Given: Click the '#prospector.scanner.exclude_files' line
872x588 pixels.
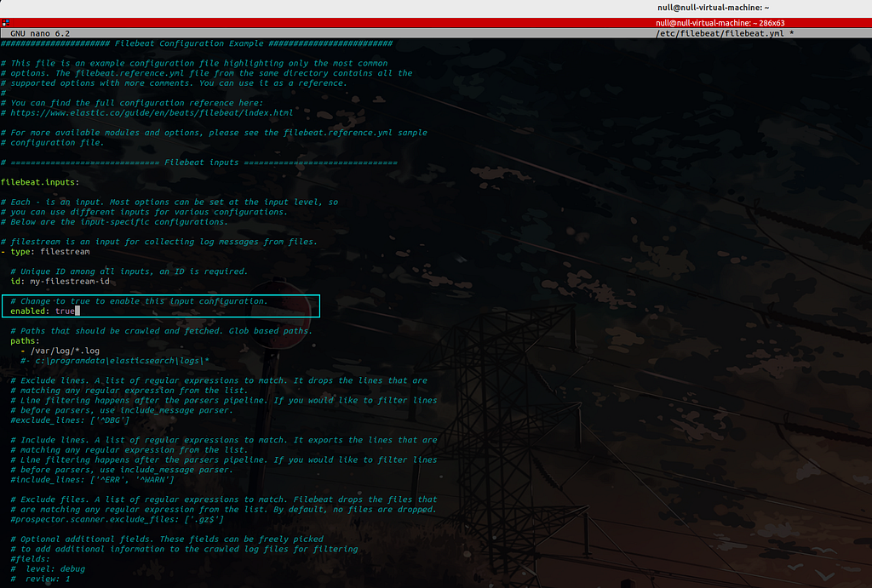Looking at the screenshot, I should click(118, 520).
